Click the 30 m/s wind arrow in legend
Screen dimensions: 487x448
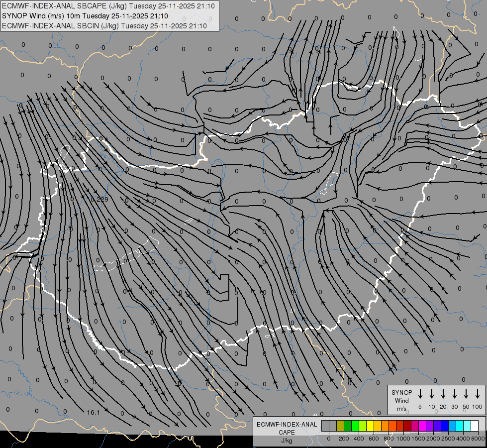point(455,394)
